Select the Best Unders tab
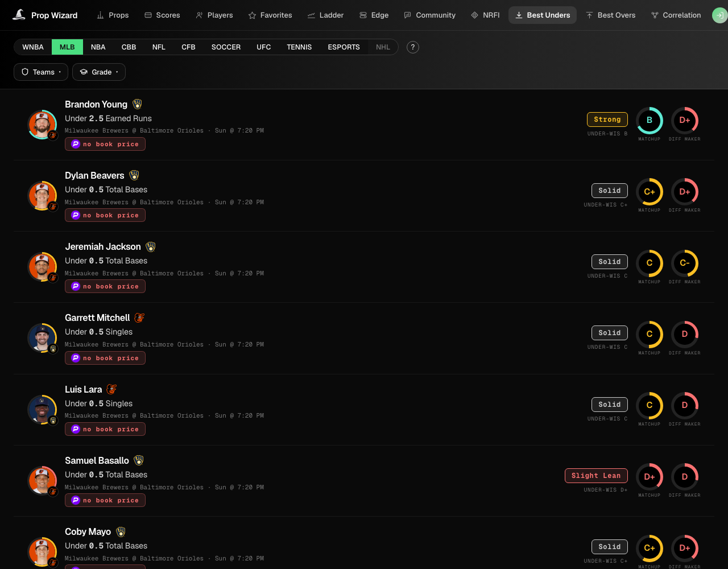 tap(543, 15)
